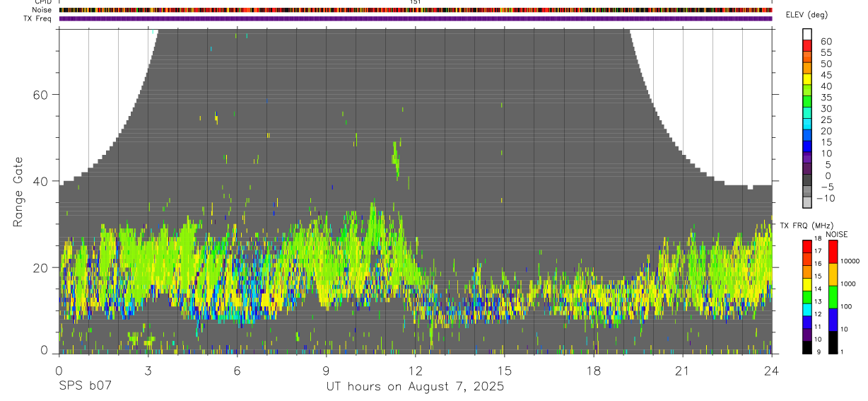Image resolution: width=868 pixels, height=401 pixels.
Task: Click the '24' tick on the UT hours axis
Action: point(771,371)
